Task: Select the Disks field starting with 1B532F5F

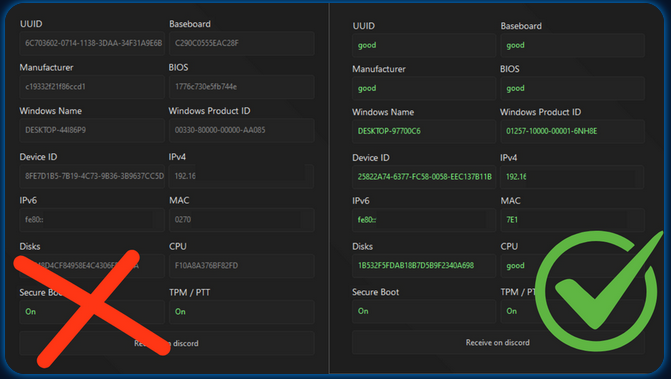Action: (424, 266)
